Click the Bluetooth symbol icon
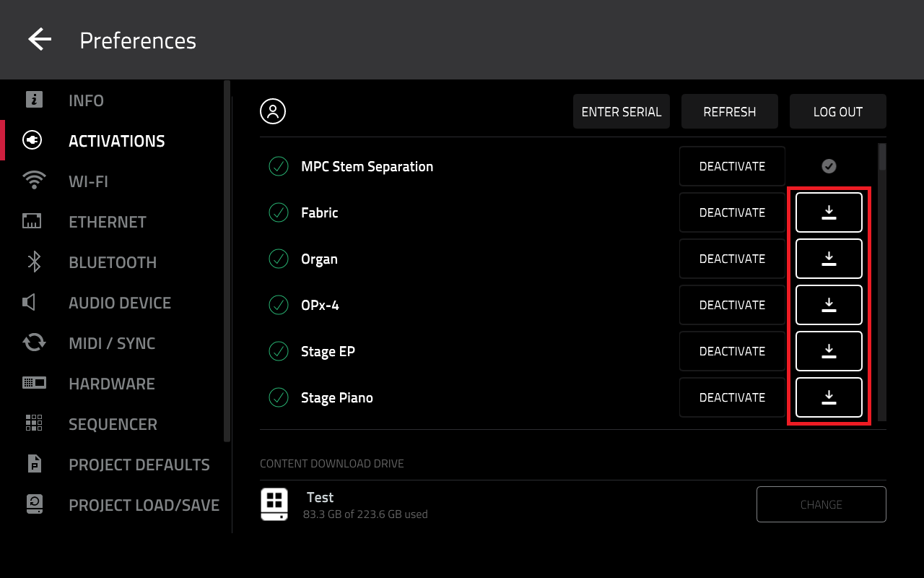Viewport: 924px width, 578px height. (34, 262)
